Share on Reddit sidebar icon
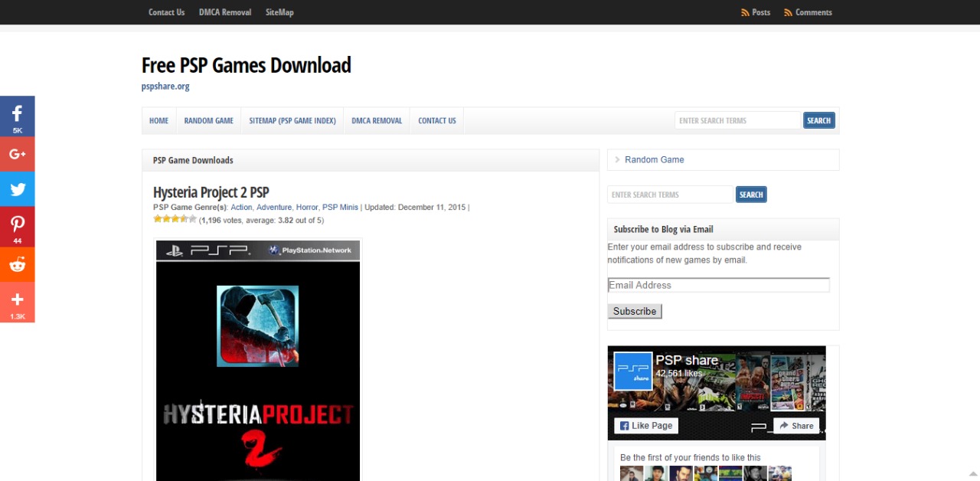This screenshot has height=481, width=980. tap(17, 265)
